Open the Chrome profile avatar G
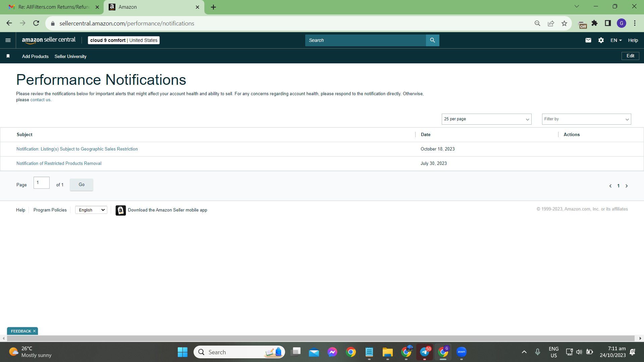This screenshot has height=362, width=644. [622, 23]
